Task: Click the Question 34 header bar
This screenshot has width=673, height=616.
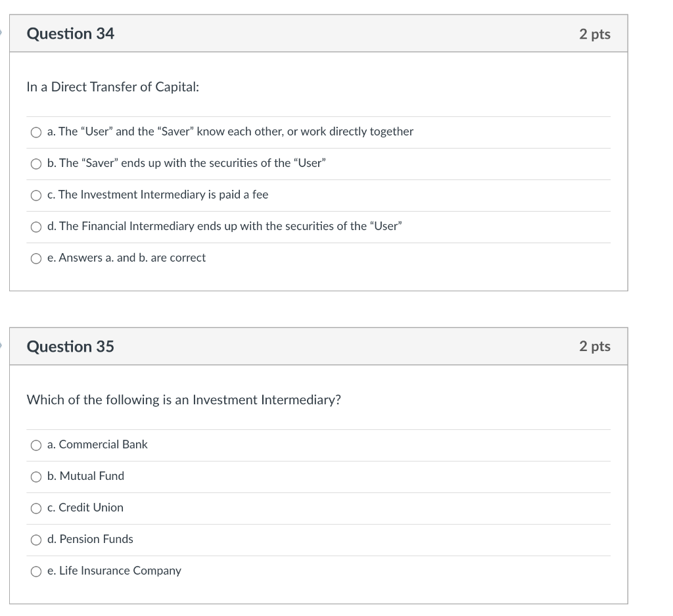Action: [319, 34]
